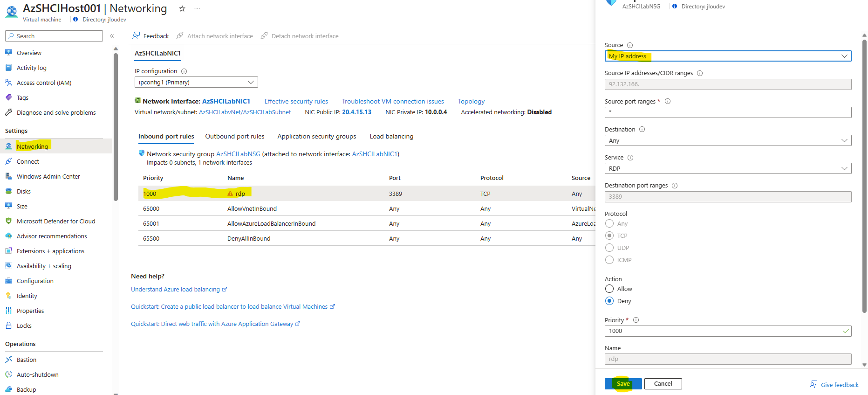
Task: Click the Feedback toolbar button
Action: click(x=150, y=36)
